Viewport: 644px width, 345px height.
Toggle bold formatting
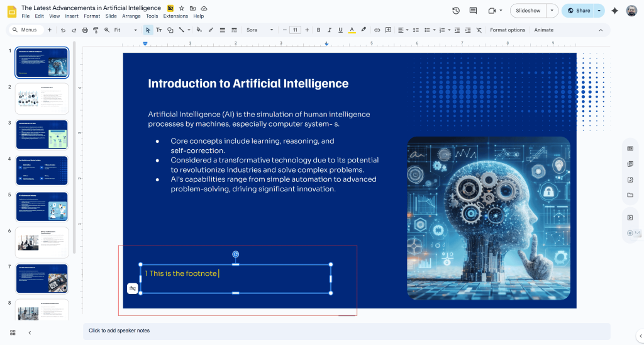(319, 30)
